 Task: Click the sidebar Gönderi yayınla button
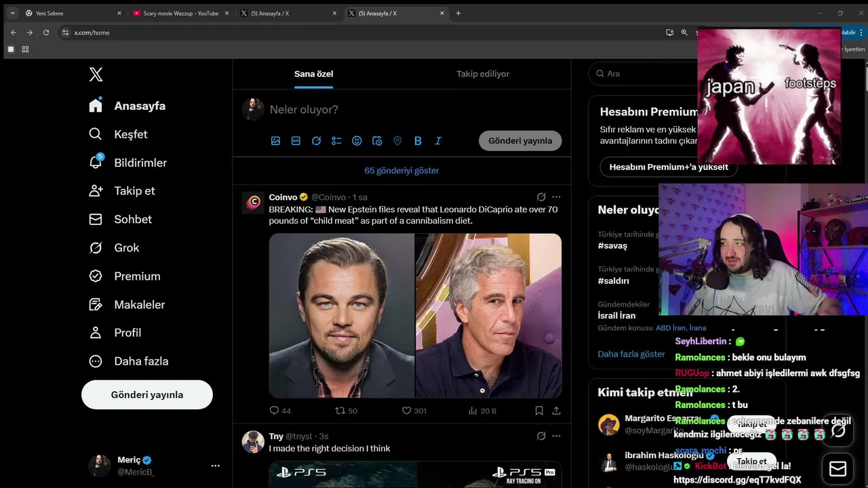click(147, 394)
